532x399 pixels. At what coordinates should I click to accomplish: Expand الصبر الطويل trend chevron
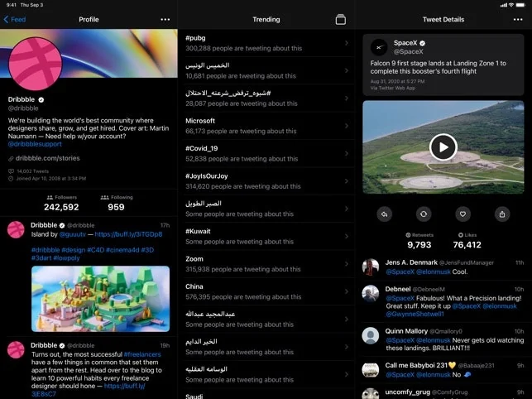[x=347, y=209]
